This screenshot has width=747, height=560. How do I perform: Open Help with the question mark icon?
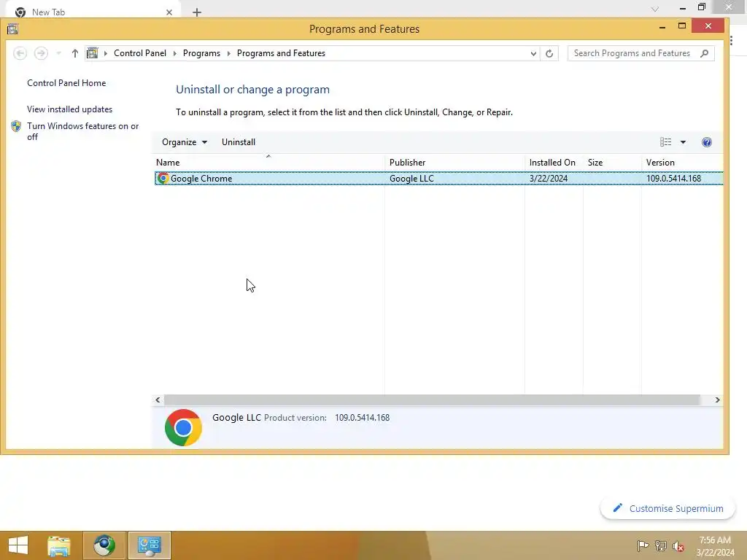tap(707, 142)
